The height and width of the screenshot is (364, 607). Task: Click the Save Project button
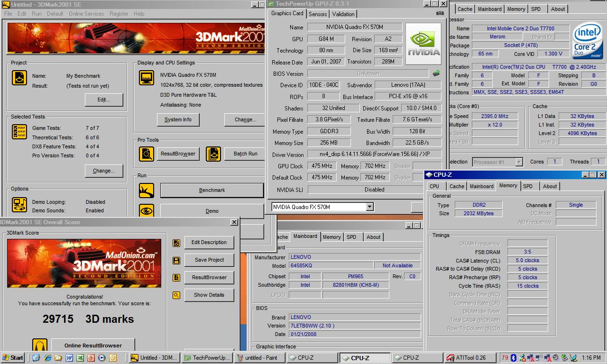209,260
